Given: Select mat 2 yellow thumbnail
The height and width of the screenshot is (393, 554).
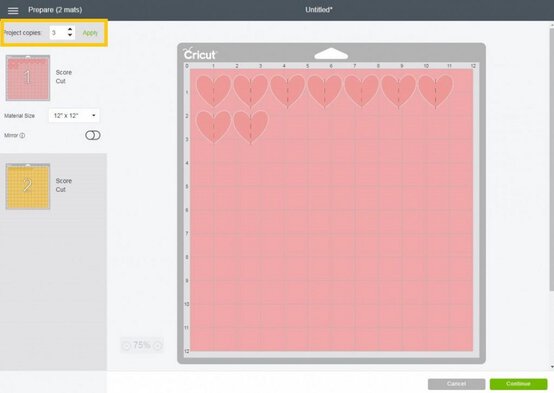Looking at the screenshot, I should click(x=28, y=186).
